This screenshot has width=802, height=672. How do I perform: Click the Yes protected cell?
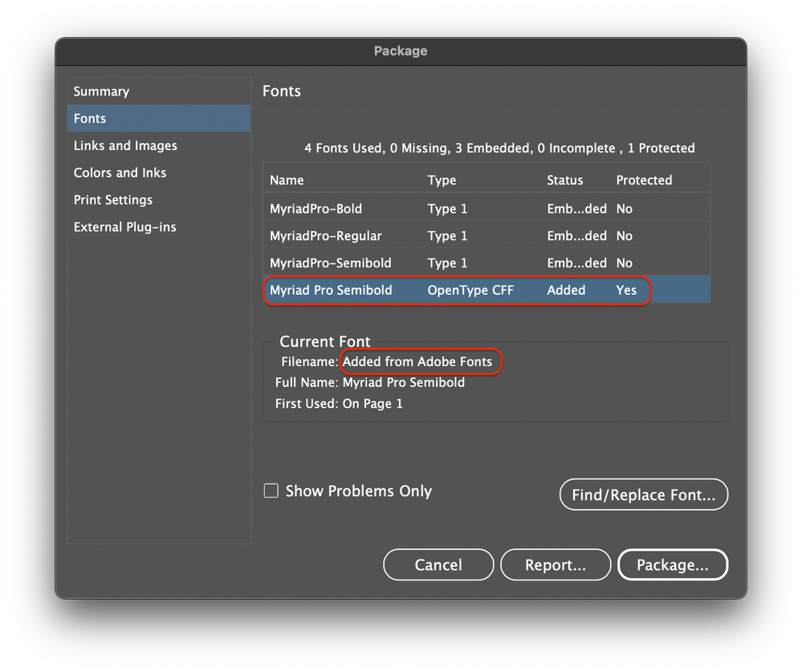point(626,290)
